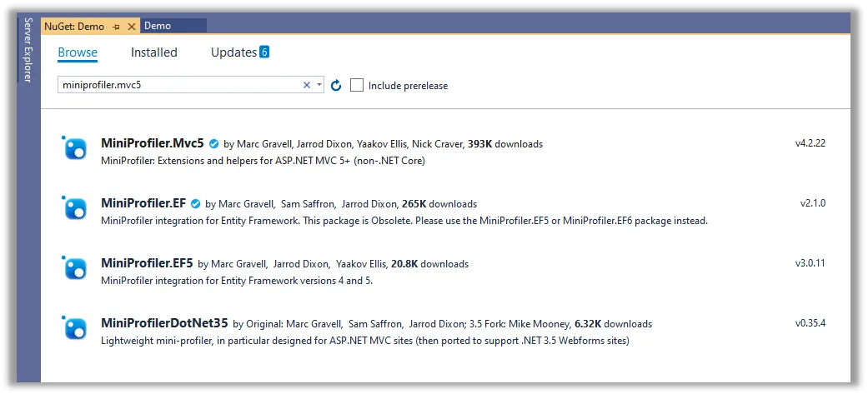Viewport: 868px width, 394px height.
Task: Click the 265K downloads text
Action: (x=439, y=203)
